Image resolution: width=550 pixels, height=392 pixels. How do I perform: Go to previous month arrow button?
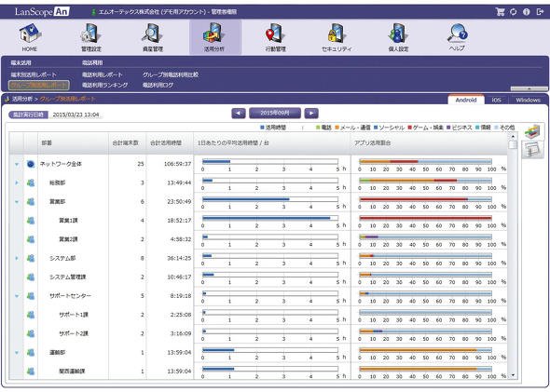point(239,114)
